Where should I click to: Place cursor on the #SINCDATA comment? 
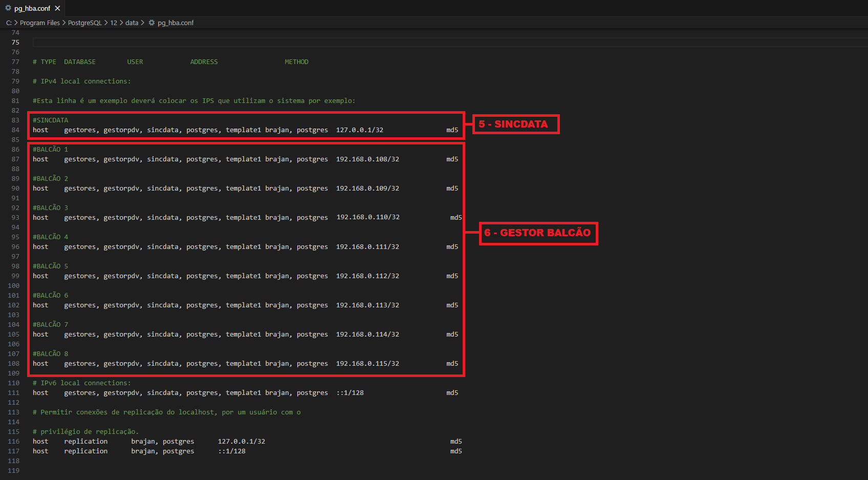[x=50, y=120]
